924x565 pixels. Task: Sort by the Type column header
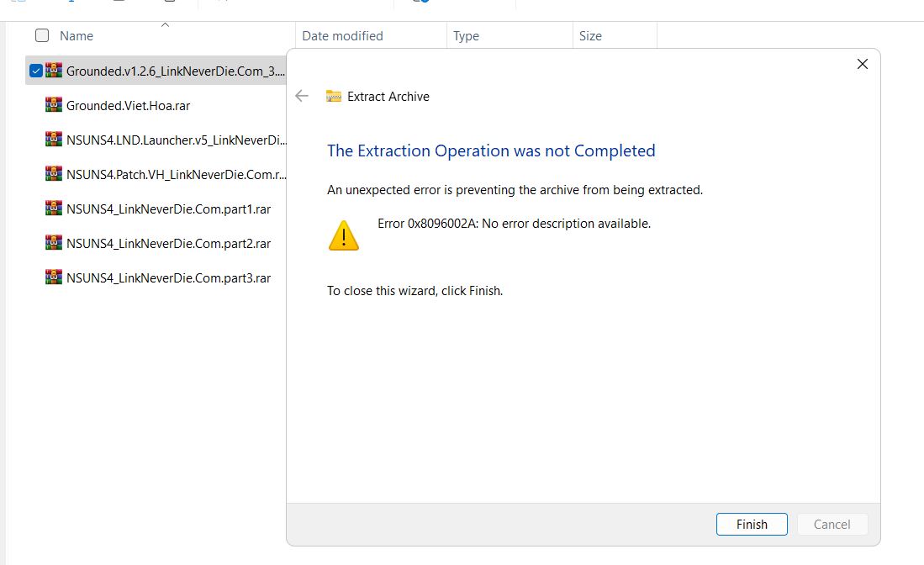466,36
